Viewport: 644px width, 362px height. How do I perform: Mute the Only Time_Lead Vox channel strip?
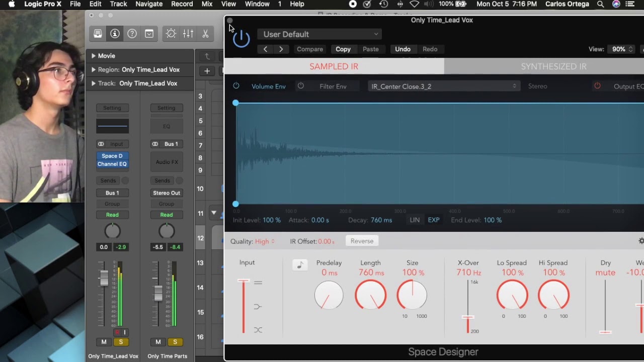pyautogui.click(x=104, y=342)
